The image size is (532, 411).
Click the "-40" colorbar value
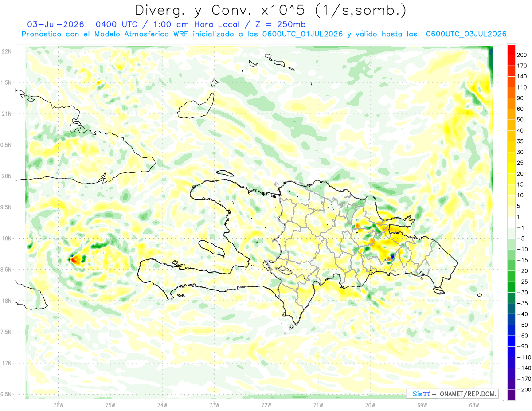coord(524,314)
